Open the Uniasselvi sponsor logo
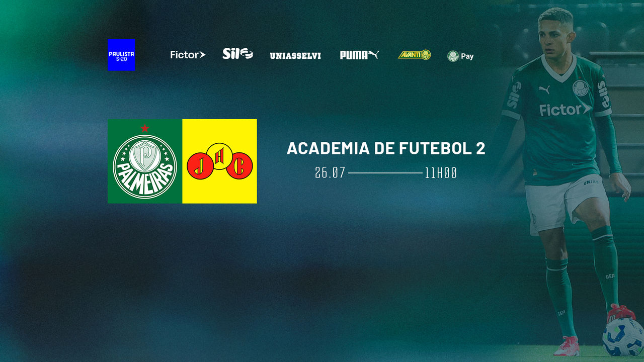Image resolution: width=644 pixels, height=362 pixels. pyautogui.click(x=295, y=56)
